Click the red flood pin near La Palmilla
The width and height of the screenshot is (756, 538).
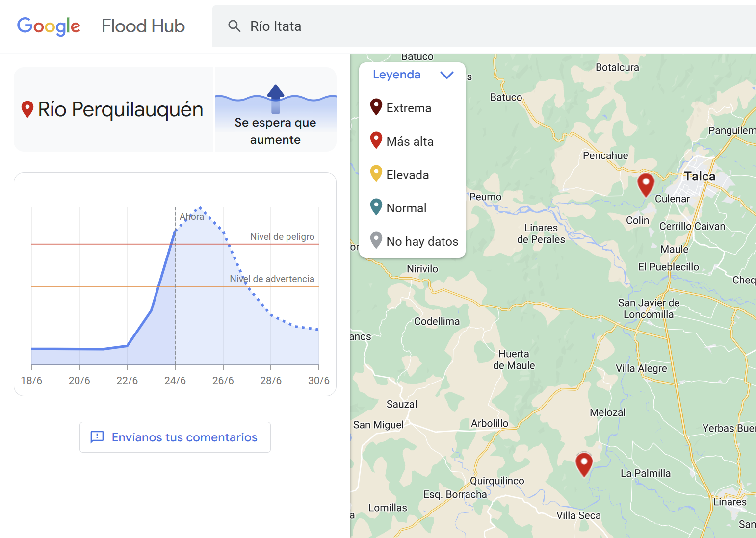[584, 463]
